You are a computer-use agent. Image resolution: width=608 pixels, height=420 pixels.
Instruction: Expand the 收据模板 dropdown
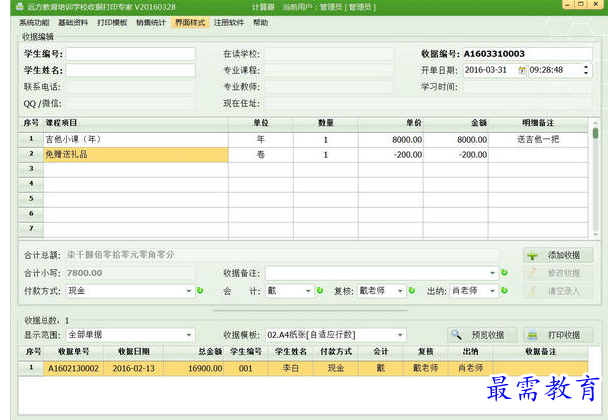pyautogui.click(x=400, y=335)
